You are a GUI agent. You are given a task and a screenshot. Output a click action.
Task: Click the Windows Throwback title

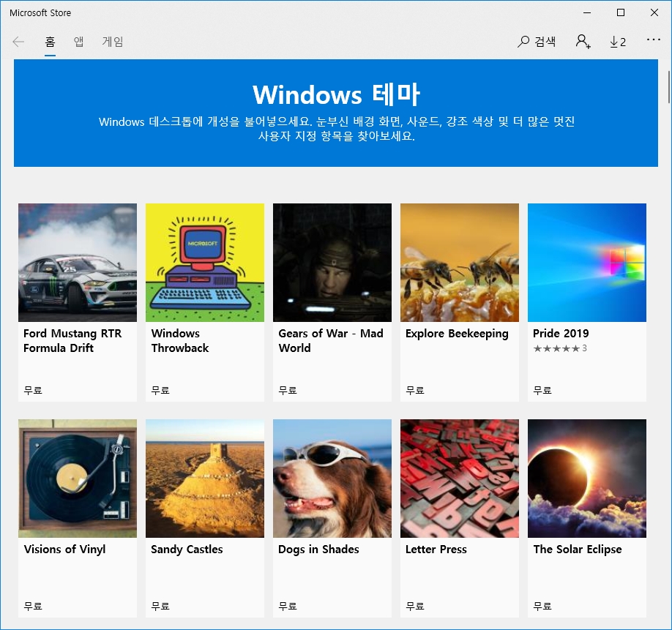coord(180,340)
